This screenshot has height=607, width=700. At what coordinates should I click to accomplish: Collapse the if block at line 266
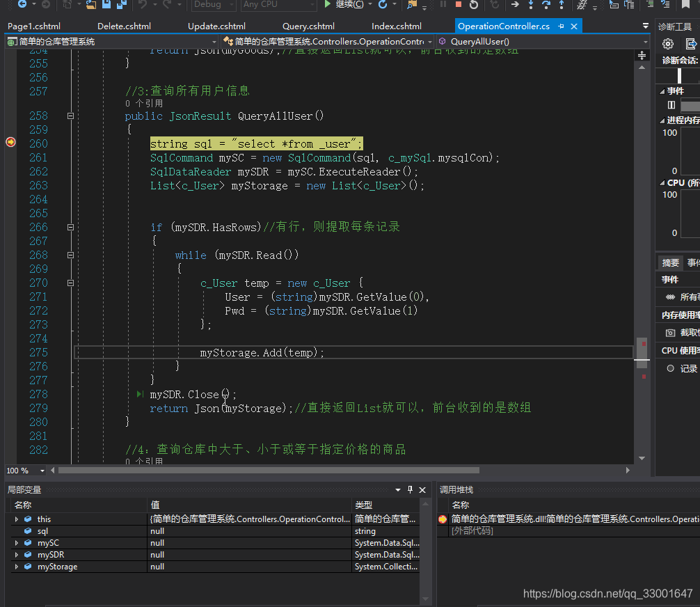point(70,228)
